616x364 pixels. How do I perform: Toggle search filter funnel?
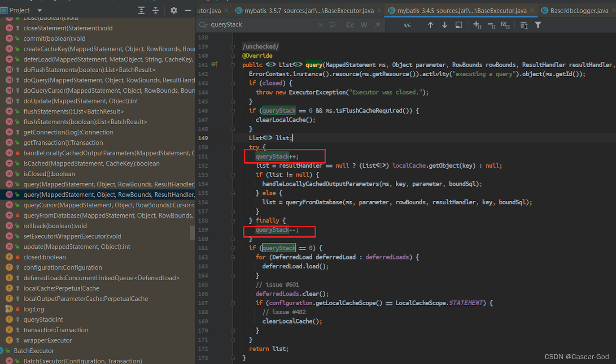pos(538,25)
